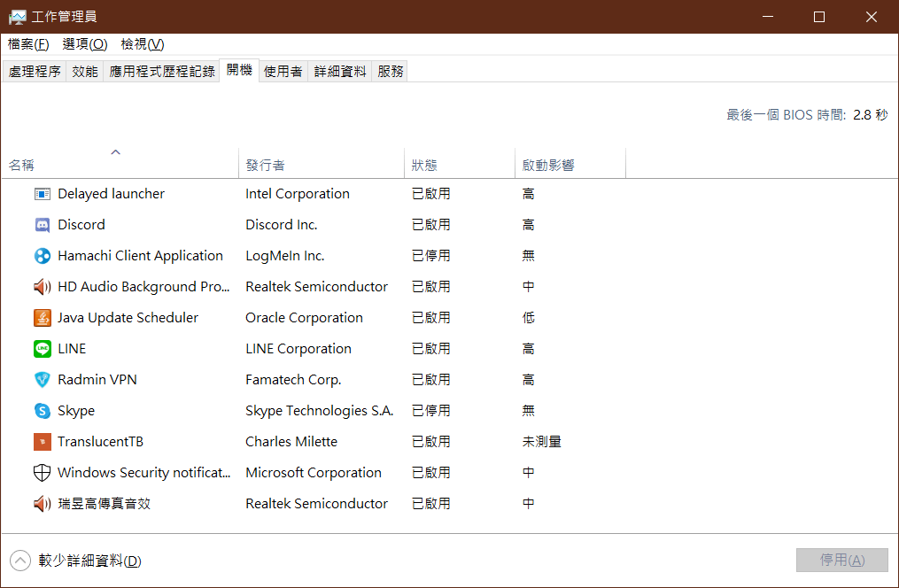Open the 檢視(V) menu
This screenshot has height=588, width=899.
tap(143, 44)
